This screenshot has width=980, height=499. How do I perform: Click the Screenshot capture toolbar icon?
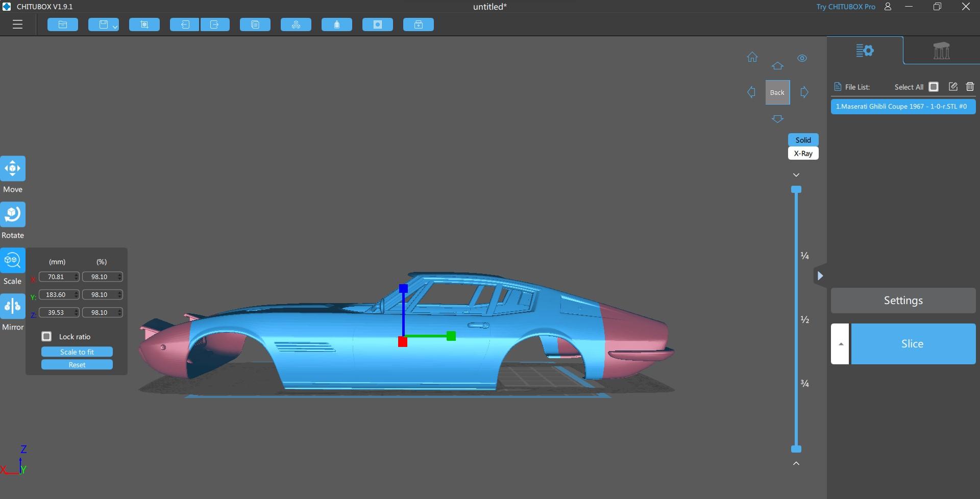click(144, 24)
